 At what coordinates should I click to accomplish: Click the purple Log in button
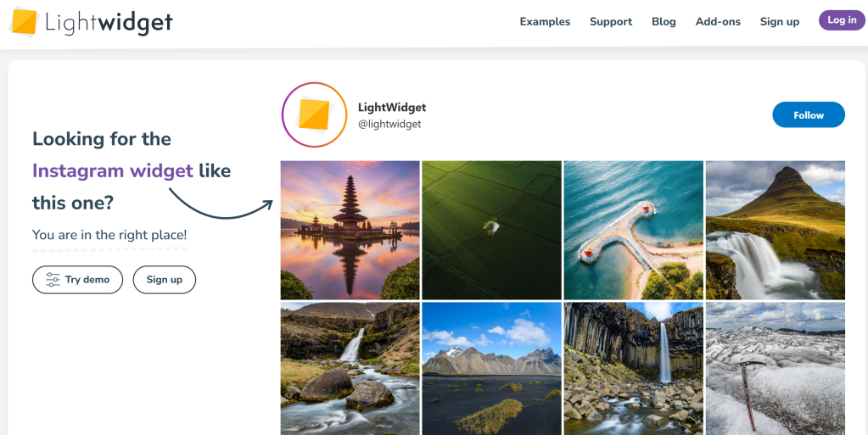point(842,20)
